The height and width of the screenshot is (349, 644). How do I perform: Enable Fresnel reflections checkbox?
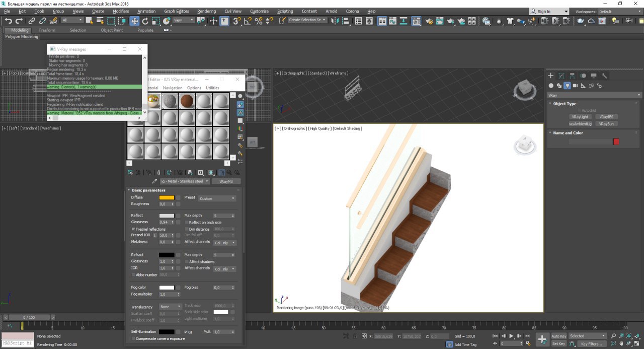click(133, 229)
